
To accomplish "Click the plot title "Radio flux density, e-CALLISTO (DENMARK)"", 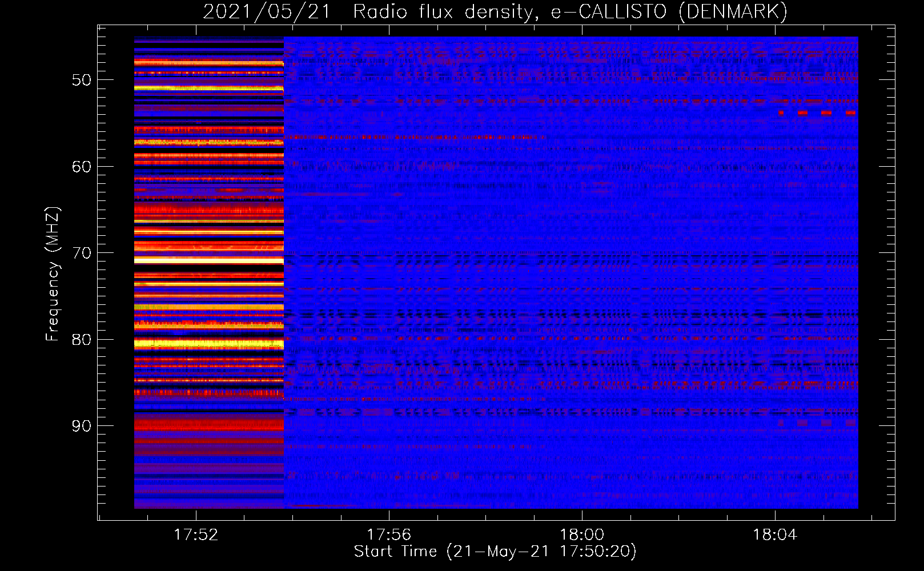I will (x=570, y=12).
